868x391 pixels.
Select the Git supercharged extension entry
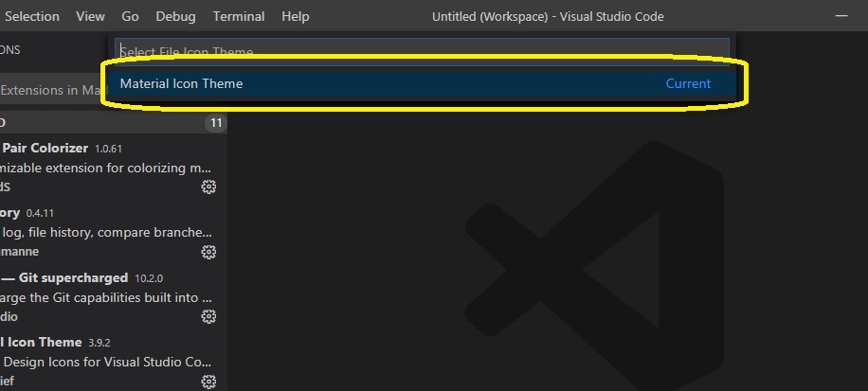point(114,296)
